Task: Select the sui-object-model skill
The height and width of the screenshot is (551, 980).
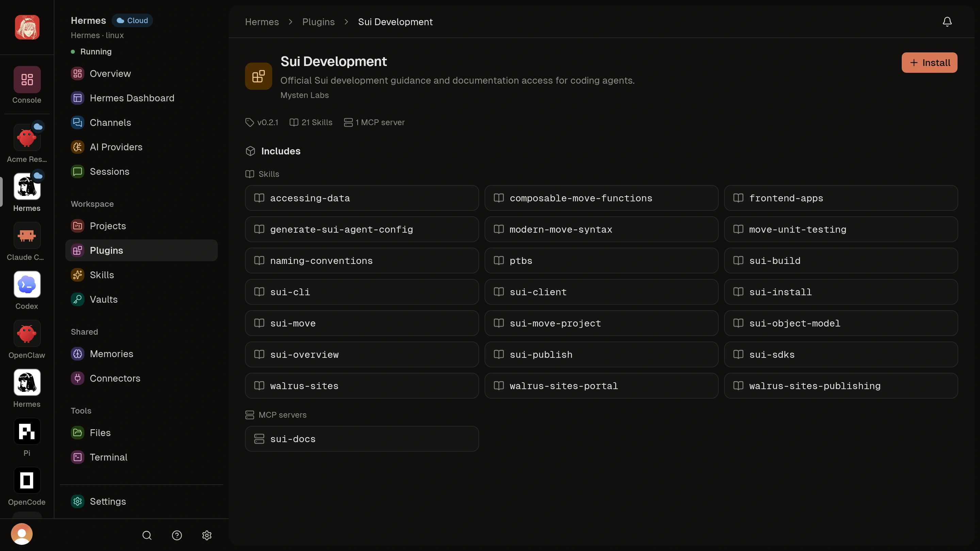Action: tap(841, 323)
